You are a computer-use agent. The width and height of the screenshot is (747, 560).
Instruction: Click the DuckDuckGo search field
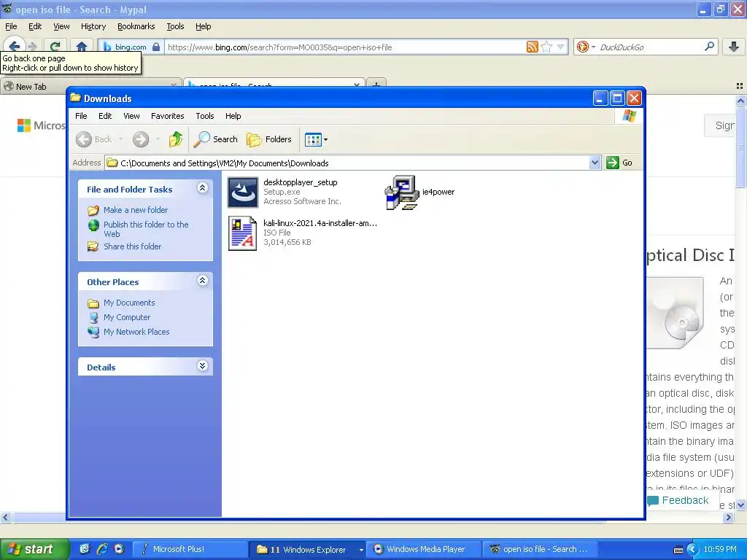pyautogui.click(x=649, y=47)
